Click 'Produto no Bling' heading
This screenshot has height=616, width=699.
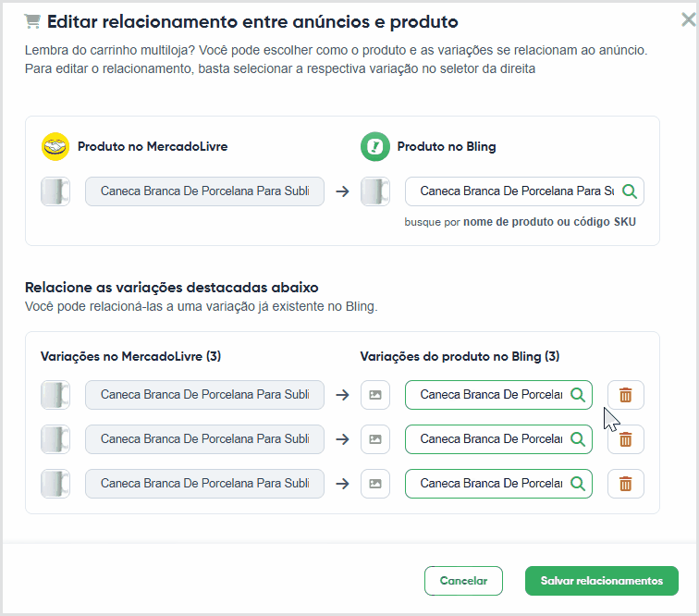[447, 146]
